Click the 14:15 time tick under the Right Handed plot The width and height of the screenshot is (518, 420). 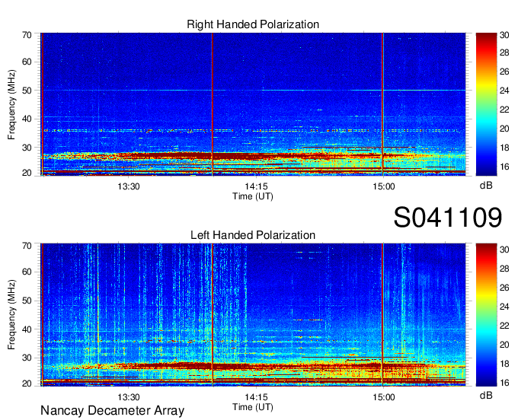(256, 186)
